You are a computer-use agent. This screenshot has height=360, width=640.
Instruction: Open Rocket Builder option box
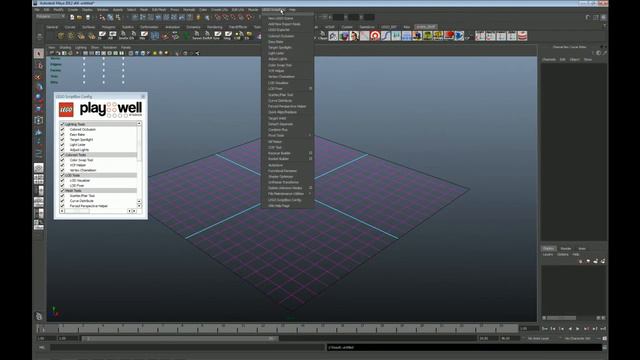pyautogui.click(x=310, y=159)
